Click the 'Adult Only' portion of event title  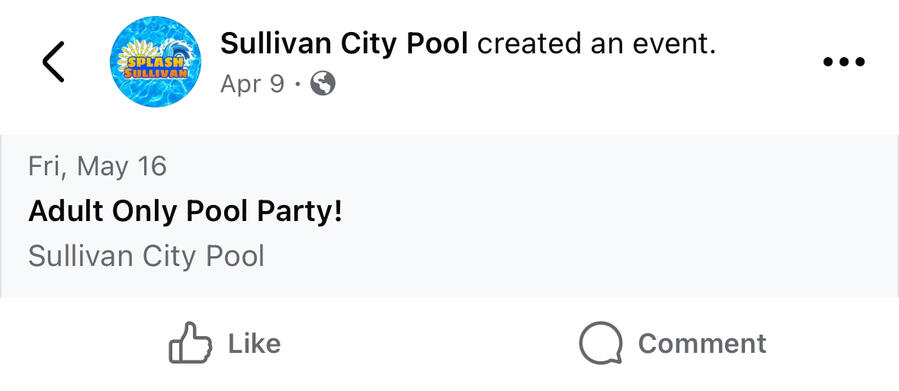[102, 213]
